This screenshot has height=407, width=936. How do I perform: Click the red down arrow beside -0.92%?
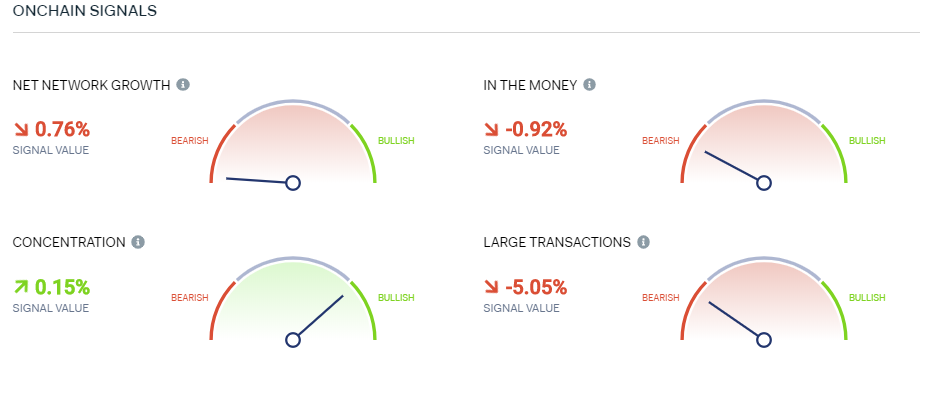click(x=491, y=129)
